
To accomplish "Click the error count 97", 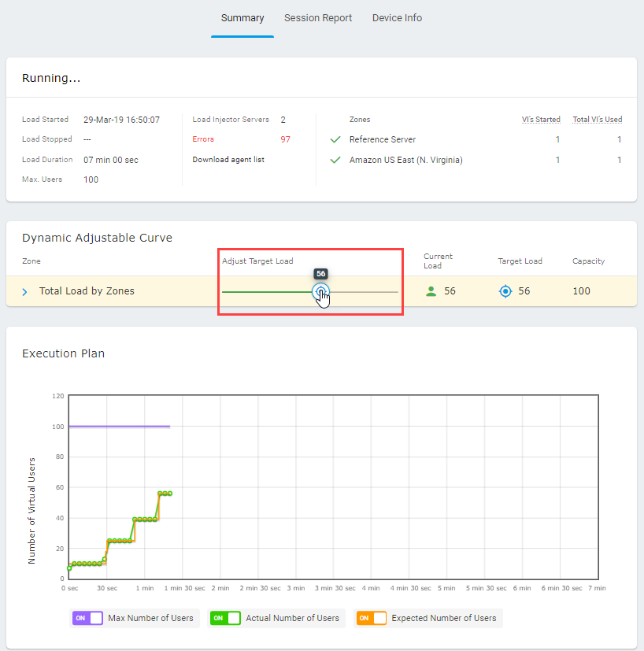I will [285, 139].
